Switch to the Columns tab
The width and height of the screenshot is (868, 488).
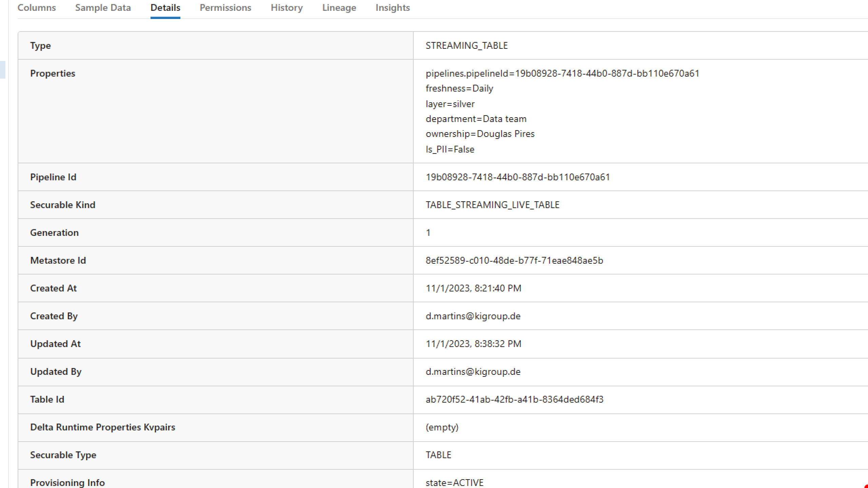pyautogui.click(x=37, y=8)
